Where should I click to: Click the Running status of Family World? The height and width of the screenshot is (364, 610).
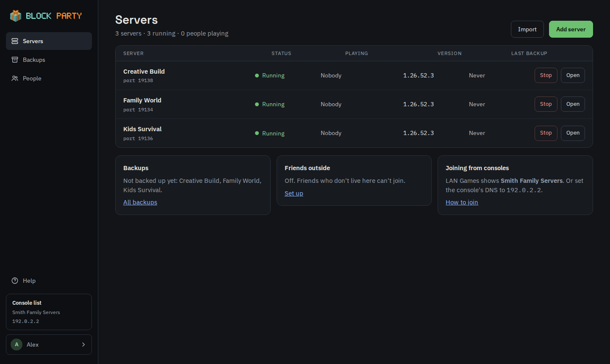[x=270, y=104]
